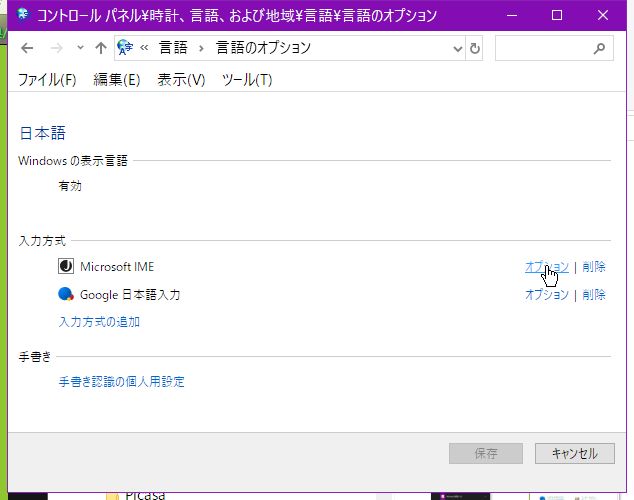Expand the address bar history dropdown
The image size is (634, 500).
(x=457, y=49)
